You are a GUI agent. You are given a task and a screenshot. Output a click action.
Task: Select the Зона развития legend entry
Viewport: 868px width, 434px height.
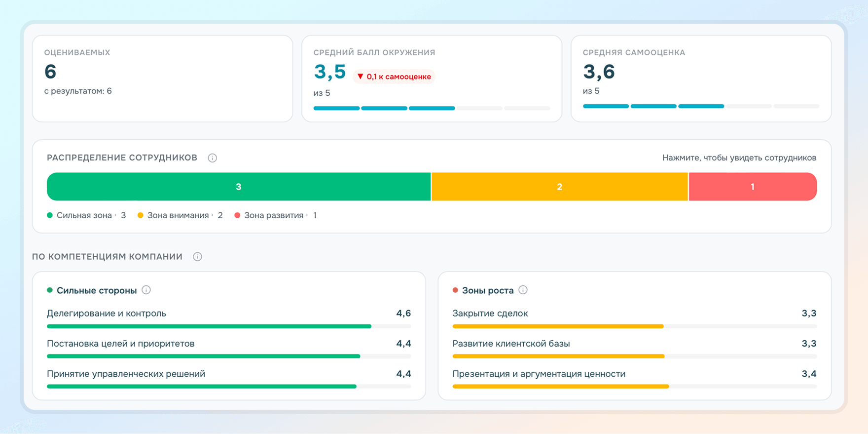point(276,215)
